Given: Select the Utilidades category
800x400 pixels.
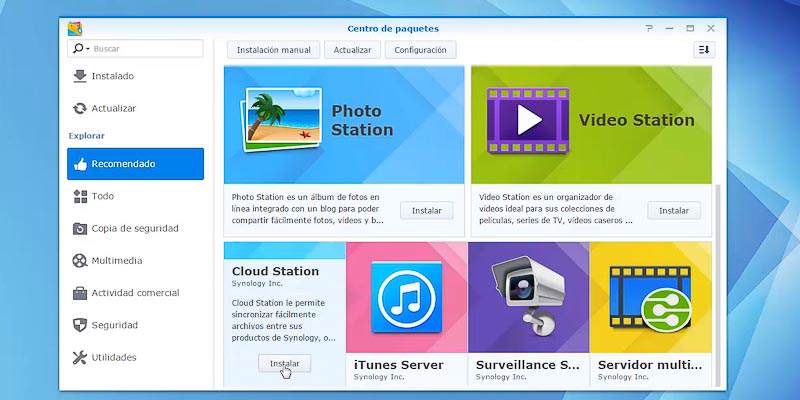Looking at the screenshot, I should tap(135, 358).
